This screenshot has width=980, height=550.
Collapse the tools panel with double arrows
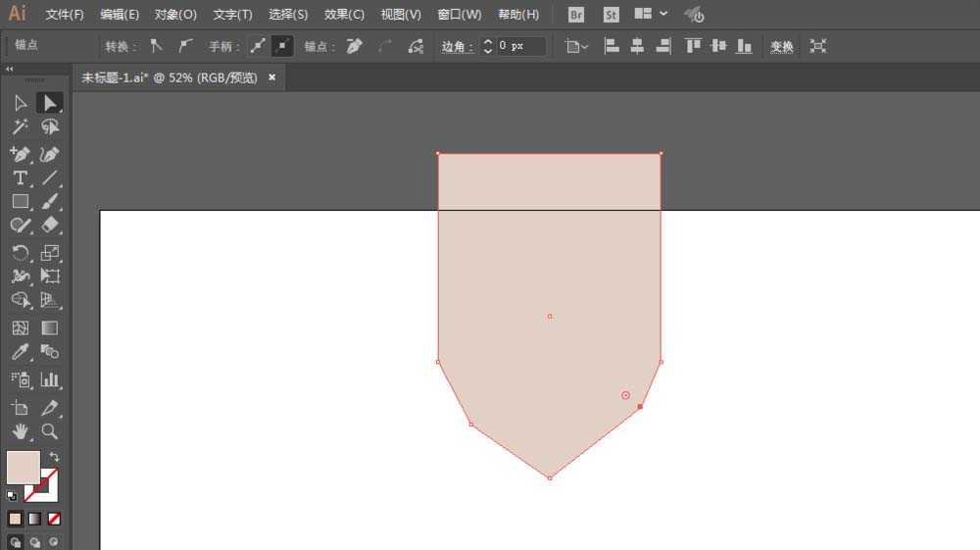pos(10,69)
